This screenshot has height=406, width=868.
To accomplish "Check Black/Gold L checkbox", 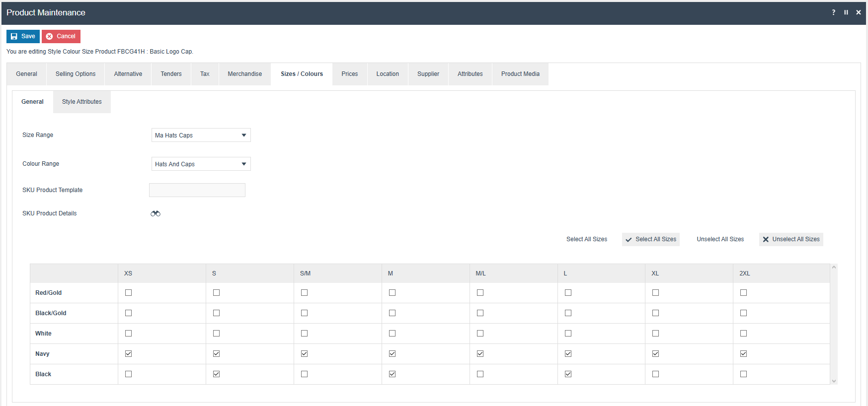I will (x=568, y=313).
